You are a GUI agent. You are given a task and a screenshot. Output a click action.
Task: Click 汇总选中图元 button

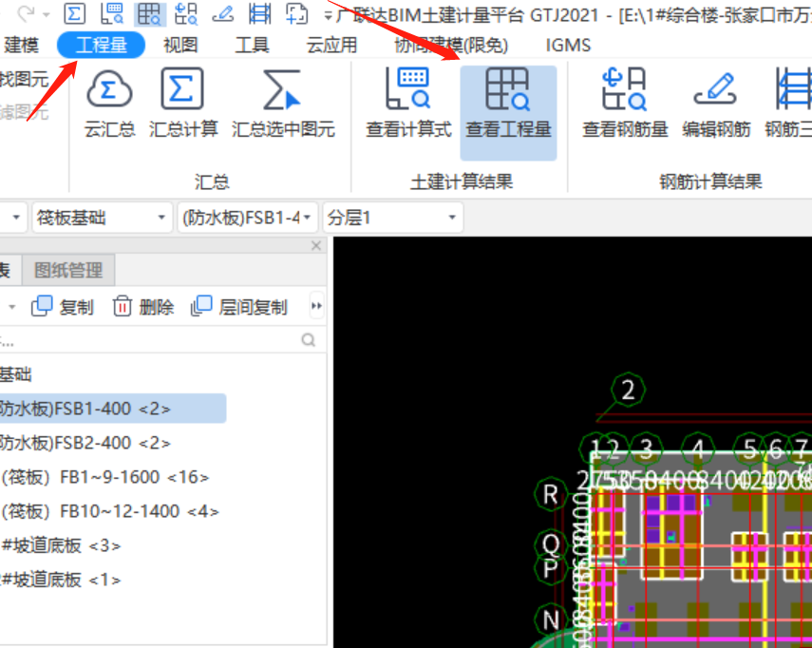click(283, 105)
